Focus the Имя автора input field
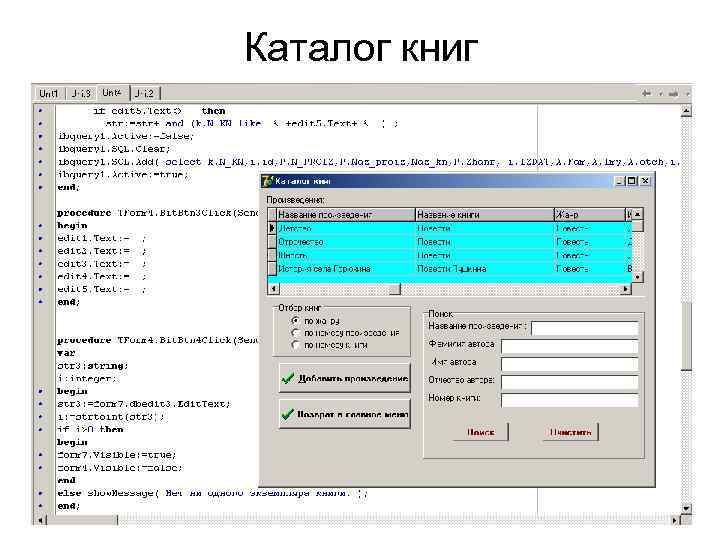Viewport: 720px width, 540px height. pos(569,364)
